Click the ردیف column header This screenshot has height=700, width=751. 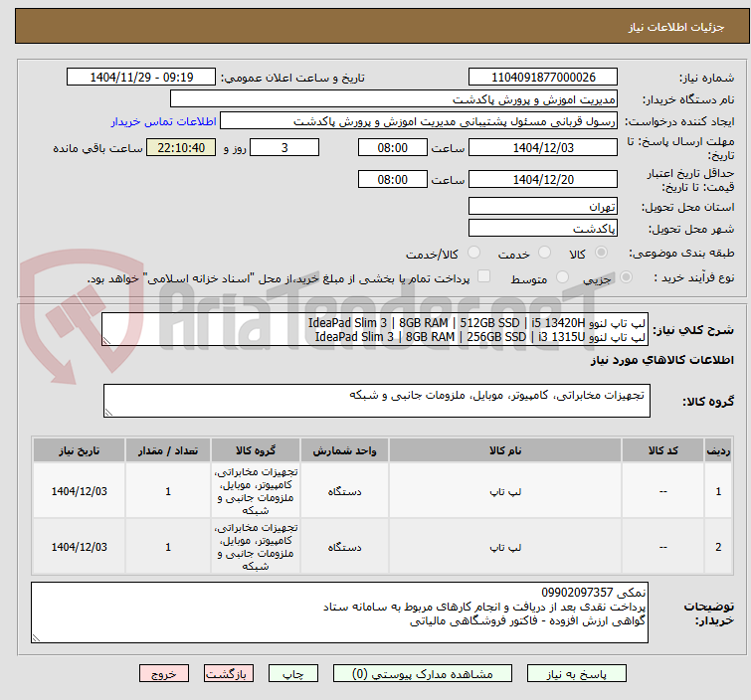[x=718, y=450]
